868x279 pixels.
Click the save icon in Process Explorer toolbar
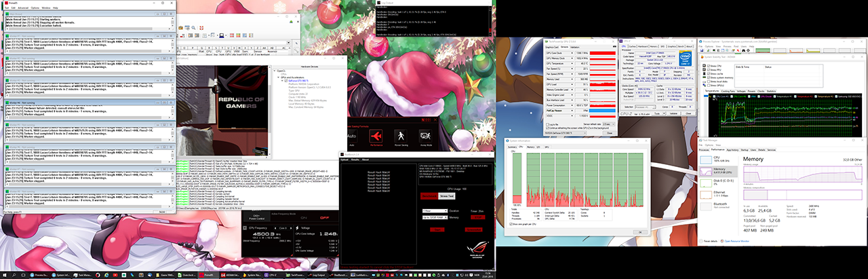pyautogui.click(x=702, y=50)
